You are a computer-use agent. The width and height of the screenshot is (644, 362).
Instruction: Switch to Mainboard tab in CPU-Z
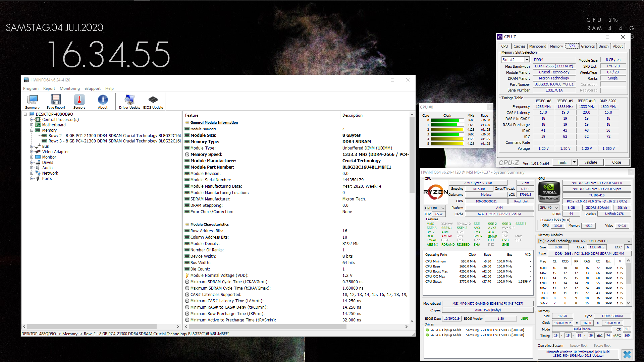point(538,46)
